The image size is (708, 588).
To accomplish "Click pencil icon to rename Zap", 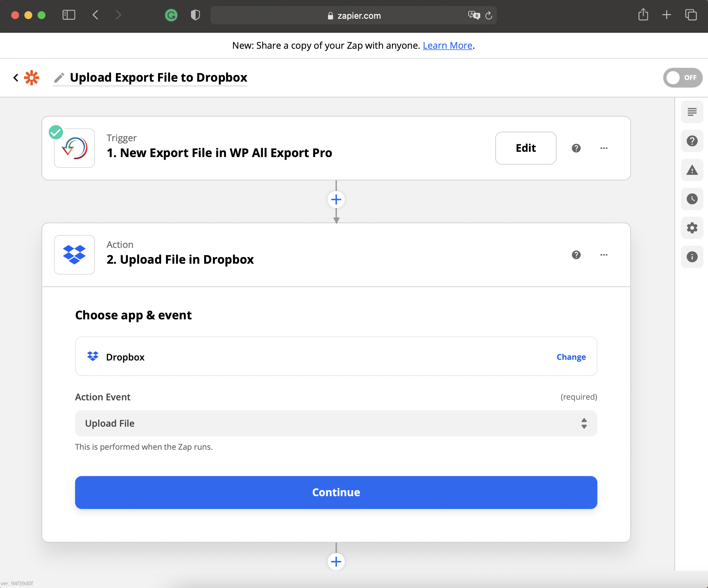I will [x=59, y=78].
